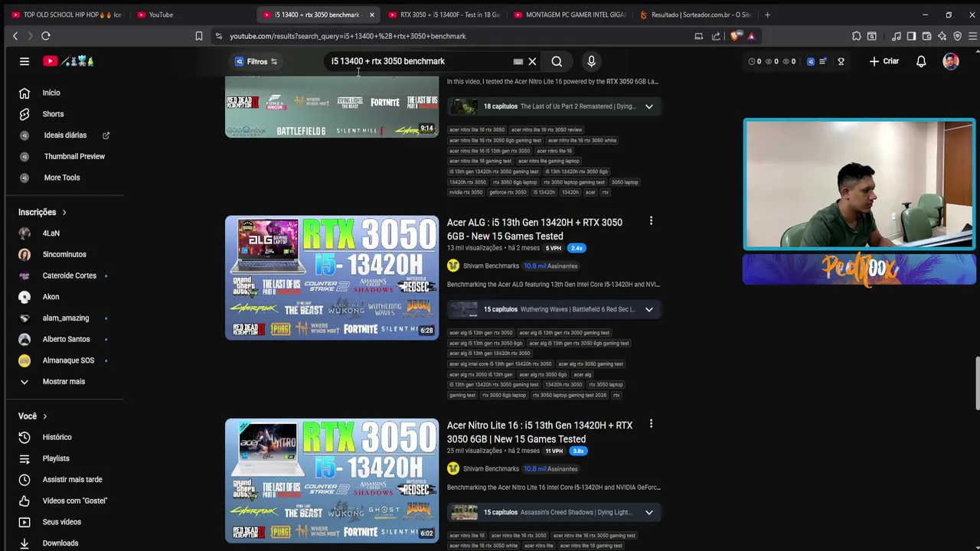Open the browser extensions puzzle icon
Image resolution: width=980 pixels, height=551 pixels.
pyautogui.click(x=857, y=36)
